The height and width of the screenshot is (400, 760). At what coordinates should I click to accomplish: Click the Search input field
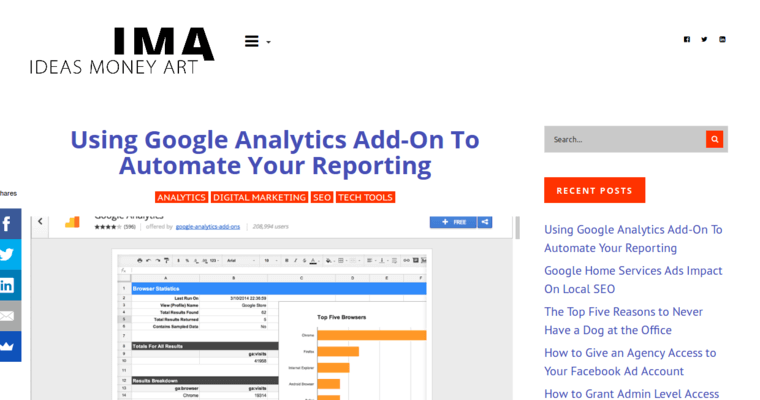pyautogui.click(x=625, y=139)
